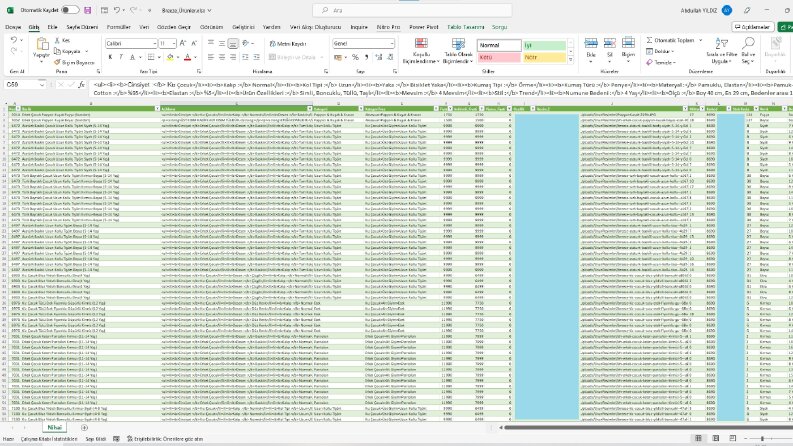Open Koşullu Biçimlendirme (Conditional Formatting)
The height and width of the screenshot is (446, 793).
pos(421,51)
